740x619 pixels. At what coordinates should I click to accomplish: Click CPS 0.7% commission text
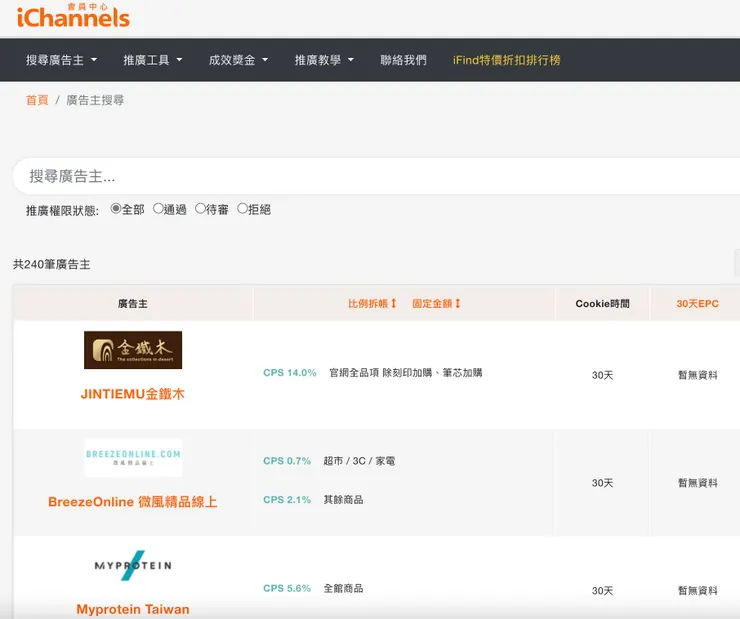[x=287, y=461]
